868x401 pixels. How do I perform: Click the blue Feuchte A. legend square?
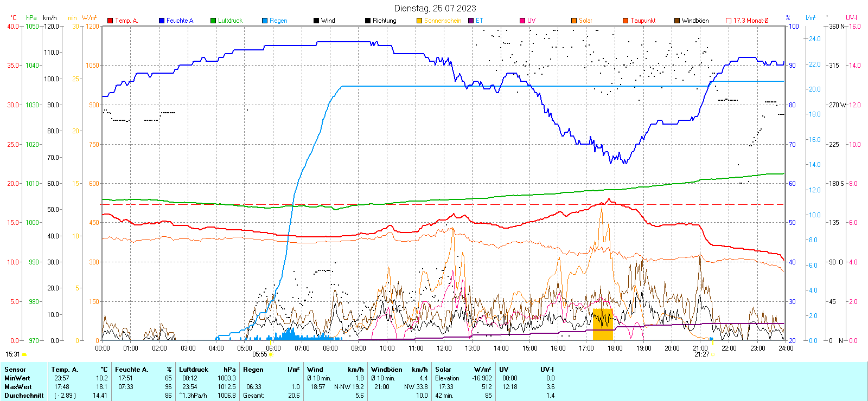162,21
